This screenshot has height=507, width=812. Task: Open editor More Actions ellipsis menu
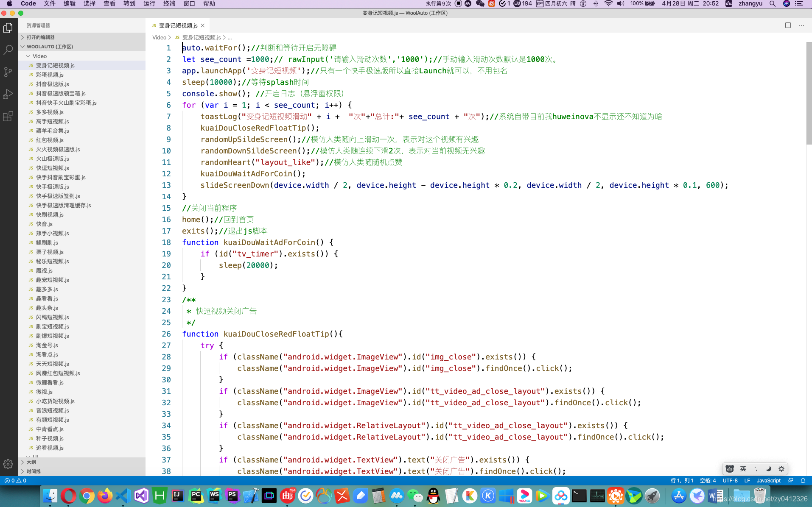click(801, 25)
